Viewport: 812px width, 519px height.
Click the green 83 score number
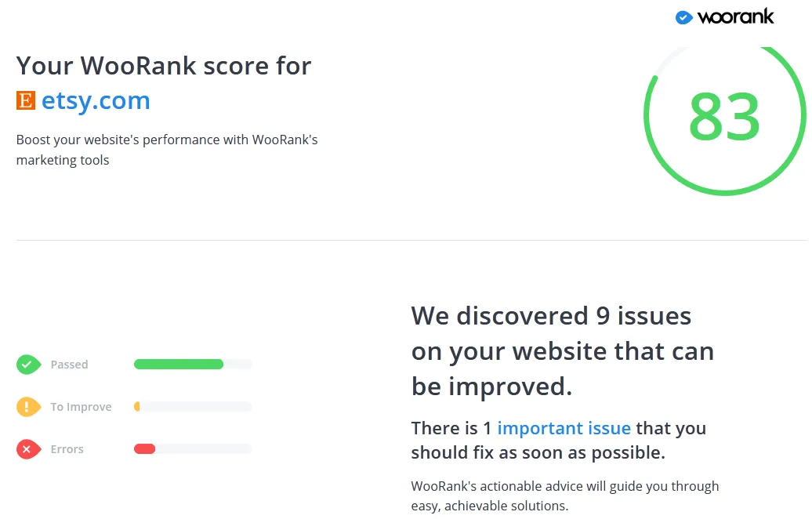(x=724, y=117)
